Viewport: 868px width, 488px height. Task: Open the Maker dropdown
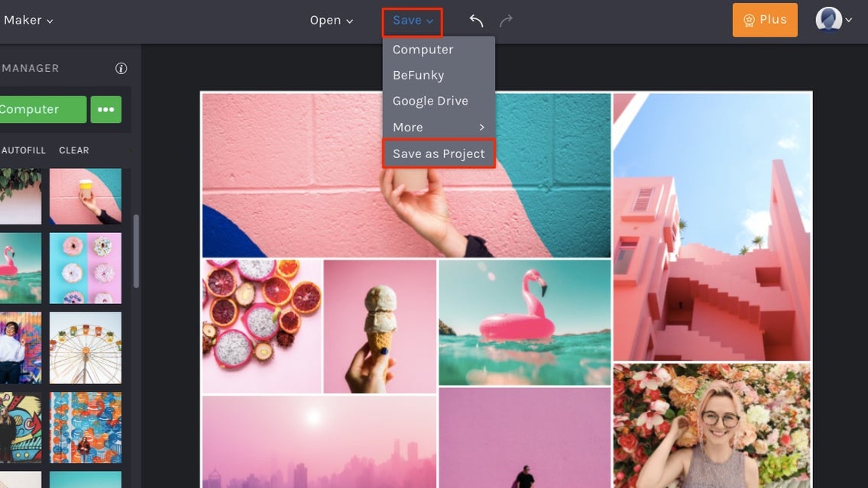pyautogui.click(x=28, y=21)
